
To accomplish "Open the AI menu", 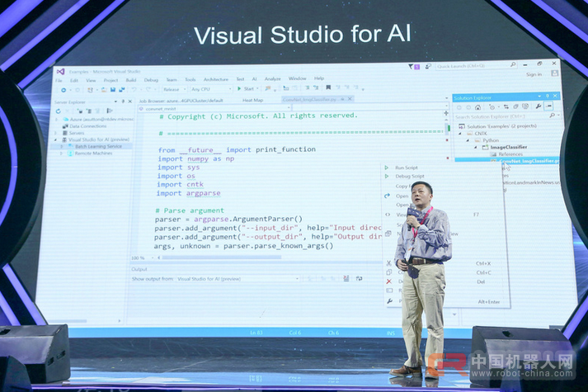I will (254, 79).
